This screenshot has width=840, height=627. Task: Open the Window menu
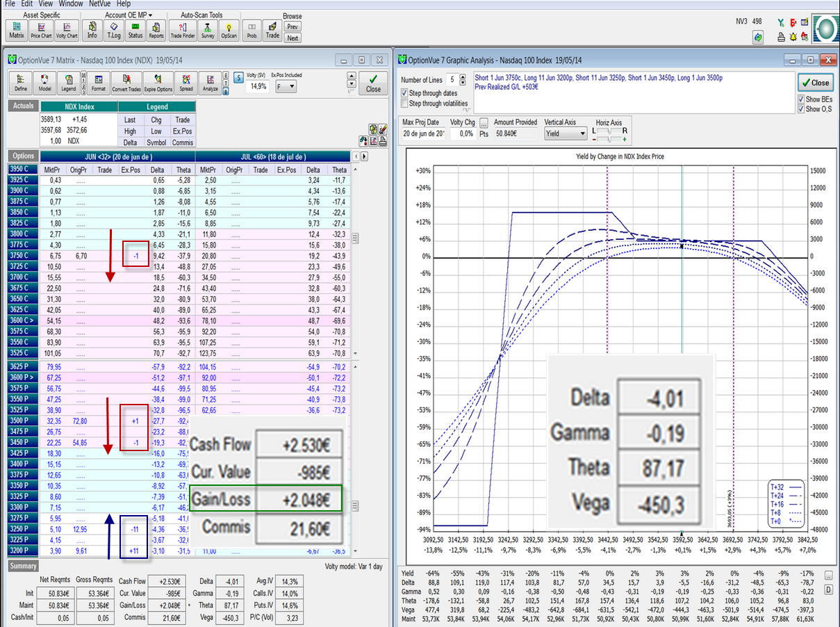tap(69, 3)
